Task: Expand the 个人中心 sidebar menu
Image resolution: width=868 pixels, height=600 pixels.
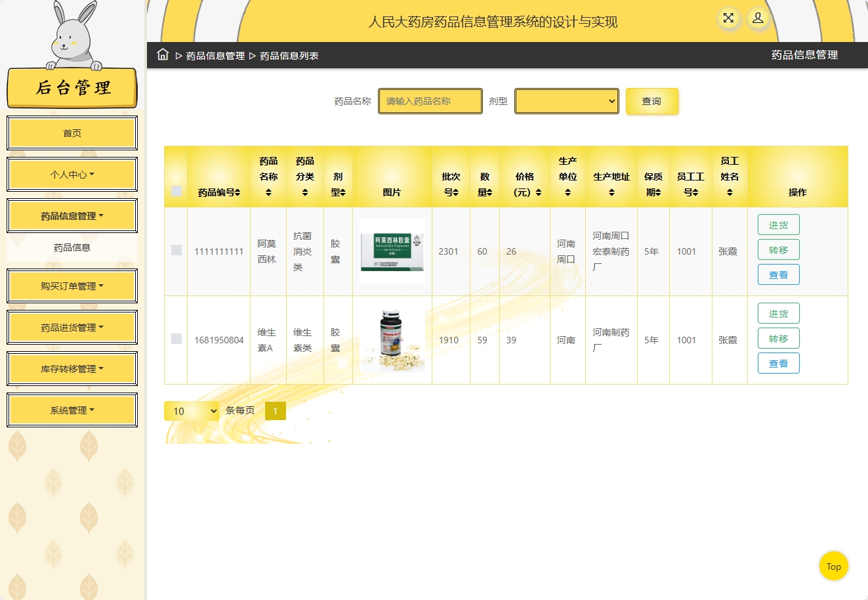Action: tap(72, 175)
